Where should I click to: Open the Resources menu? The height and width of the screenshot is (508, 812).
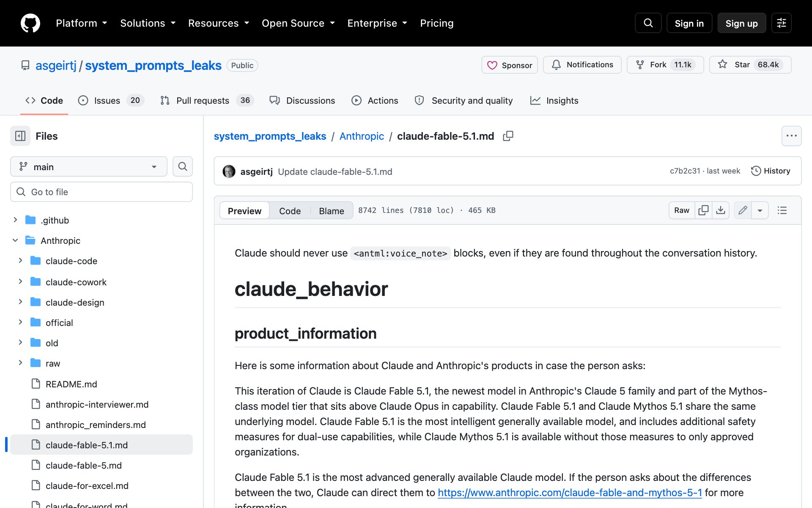pos(218,23)
